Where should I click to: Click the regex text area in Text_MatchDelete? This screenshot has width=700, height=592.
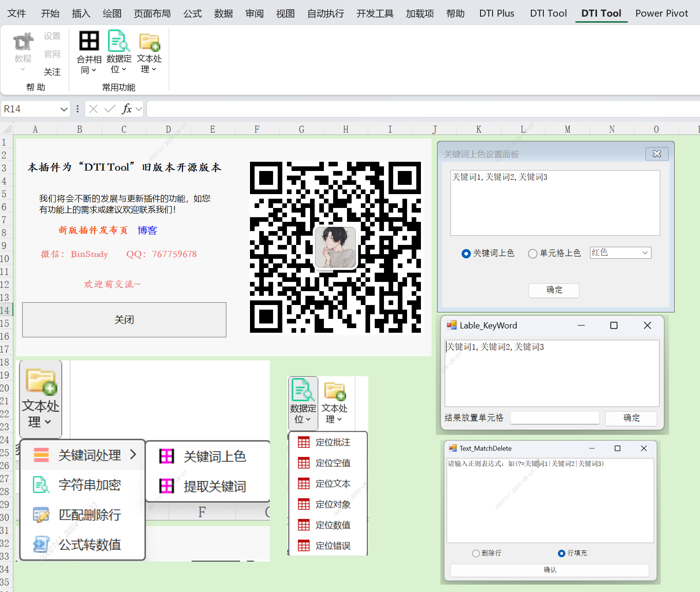tap(550, 500)
